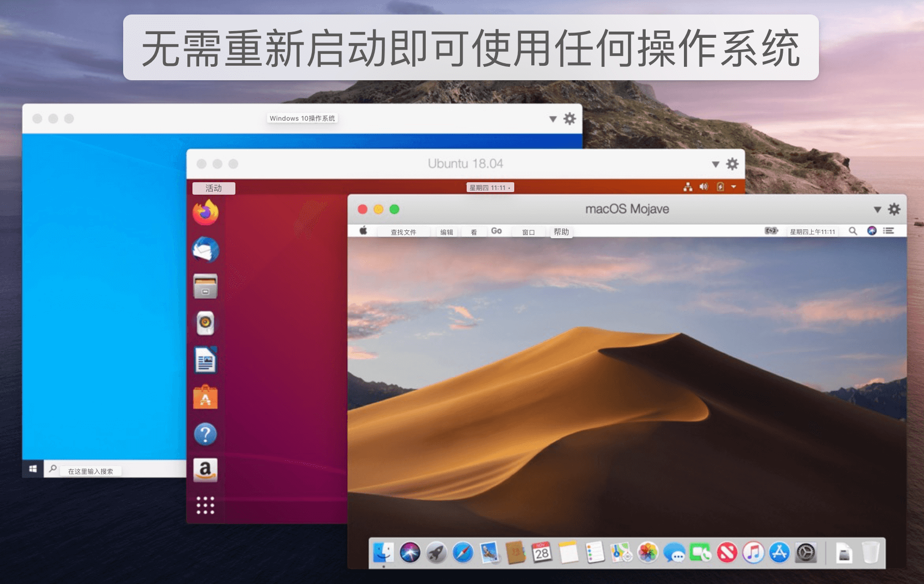Open Messages in the Mojave dock

point(674,553)
